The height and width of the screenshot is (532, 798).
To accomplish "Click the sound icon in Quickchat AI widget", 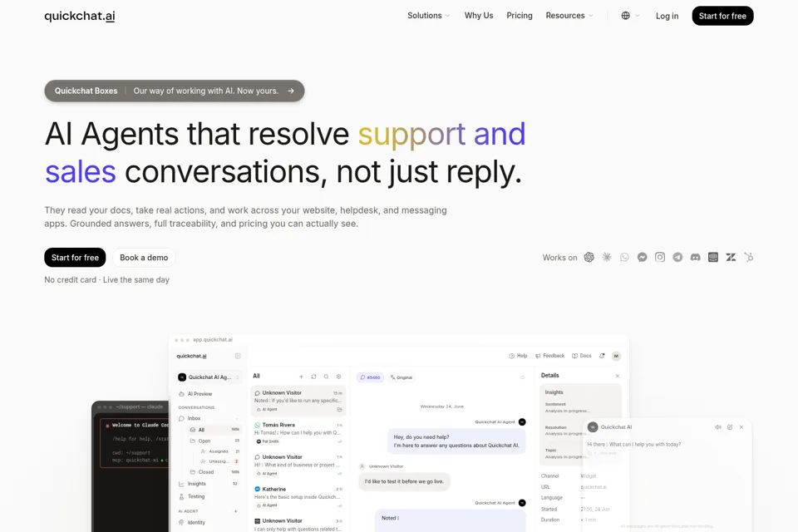I will 717,427.
